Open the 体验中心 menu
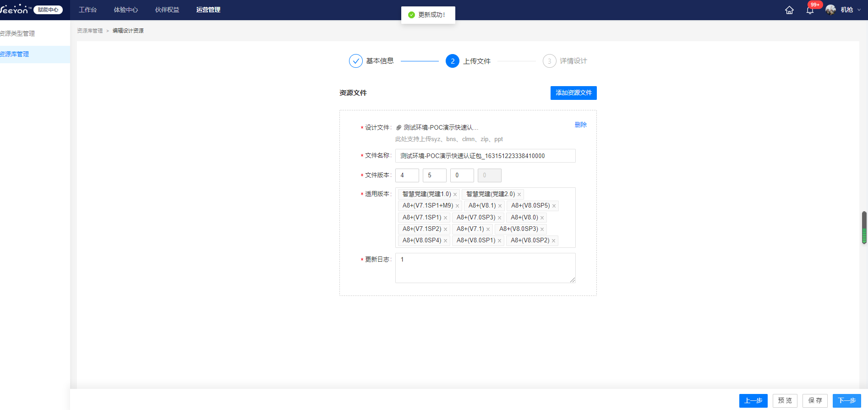Image resolution: width=868 pixels, height=410 pixels. tap(126, 10)
